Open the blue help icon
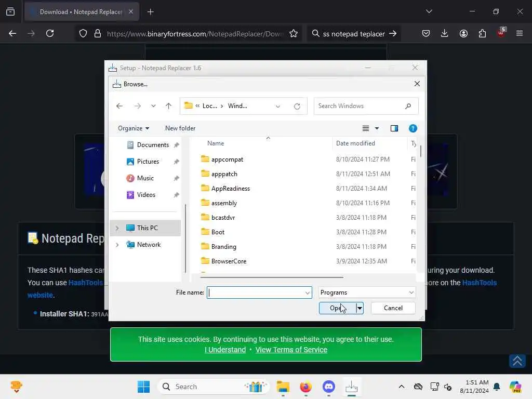The height and width of the screenshot is (399, 532). (x=413, y=128)
